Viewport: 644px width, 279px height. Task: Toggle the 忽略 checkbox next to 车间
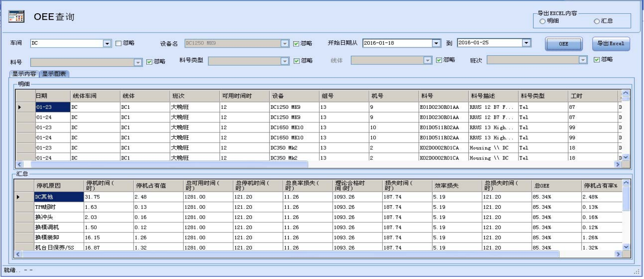119,43
